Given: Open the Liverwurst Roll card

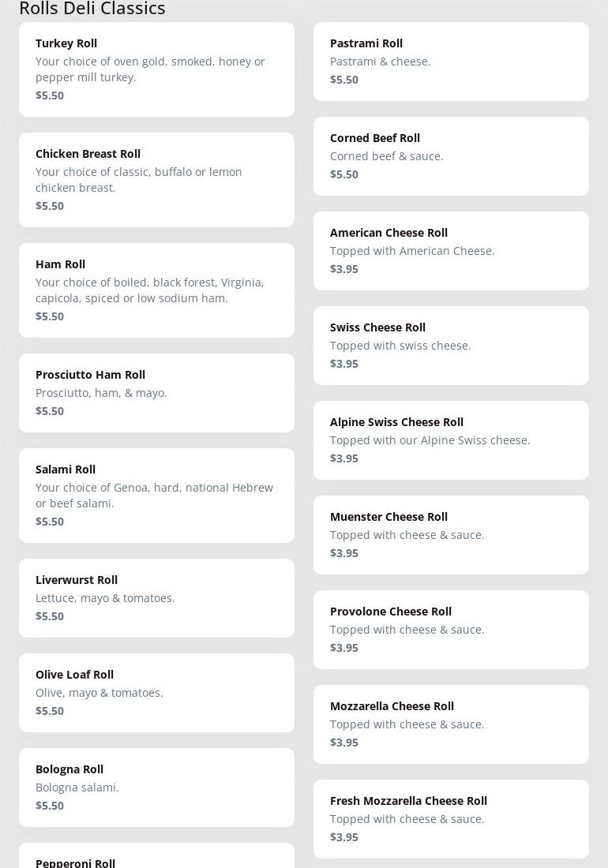Looking at the screenshot, I should pyautogui.click(x=156, y=598).
